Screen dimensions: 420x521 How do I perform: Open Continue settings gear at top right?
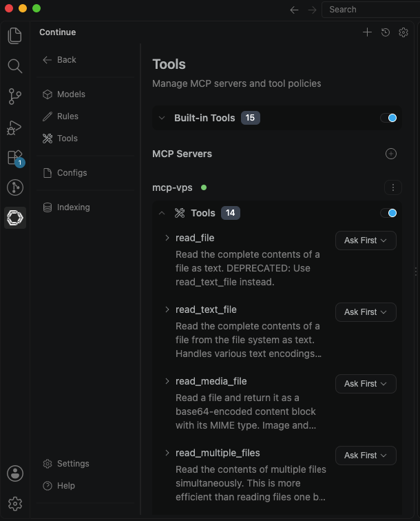tap(403, 32)
